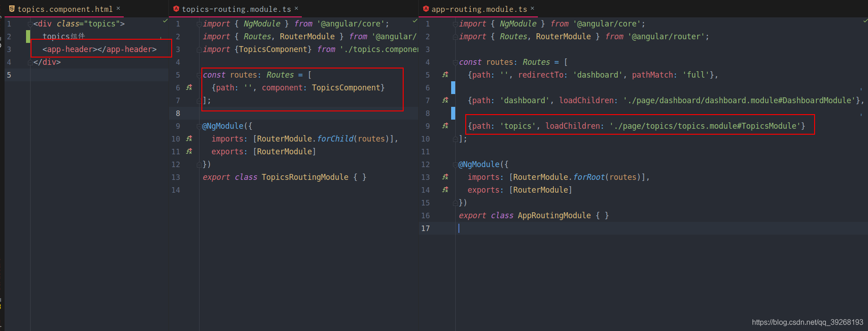Click fold marker on '@angular/router' import in app-routing
The image size is (868, 331).
point(455,37)
